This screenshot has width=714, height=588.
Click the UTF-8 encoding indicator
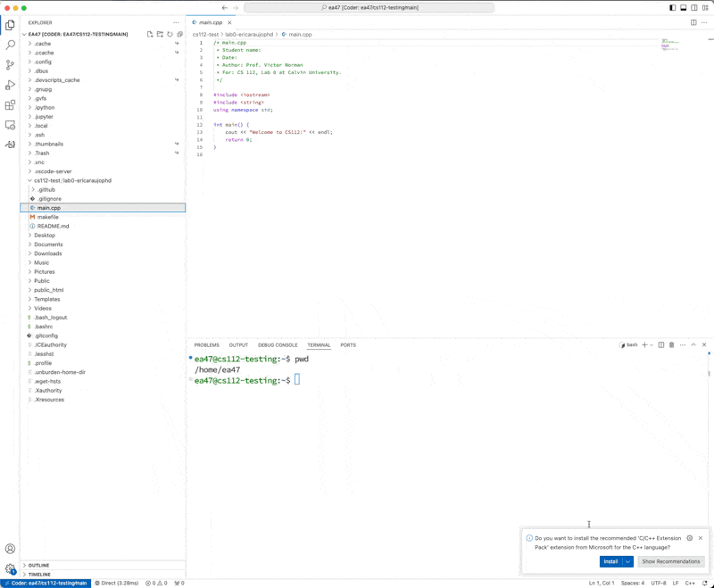pyautogui.click(x=657, y=583)
